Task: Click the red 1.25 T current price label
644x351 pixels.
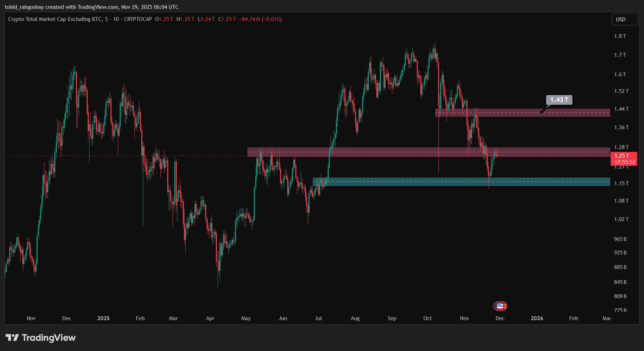Action: [x=623, y=159]
